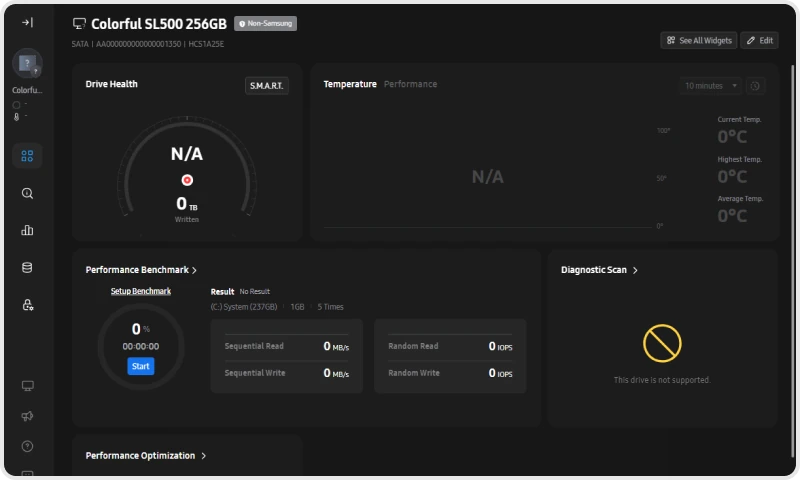Click the Edit button
This screenshot has width=800, height=480.
click(760, 40)
